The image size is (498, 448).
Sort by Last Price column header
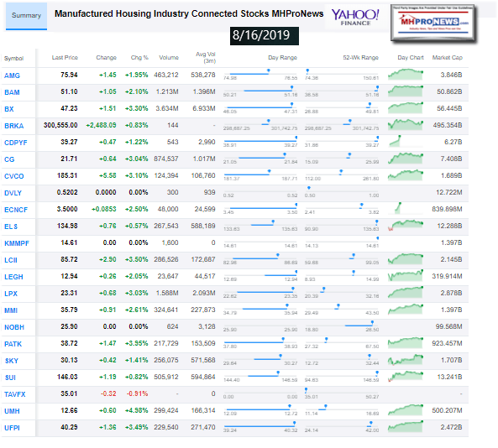[x=65, y=57]
